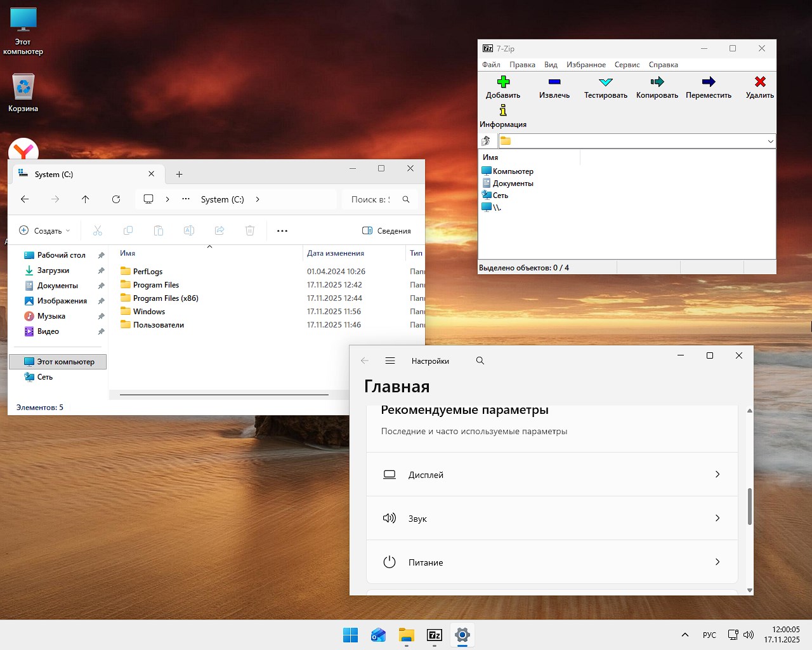Viewport: 812px width, 650px height.
Task: Toggle the Сведения details pane button
Action: pyautogui.click(x=386, y=230)
